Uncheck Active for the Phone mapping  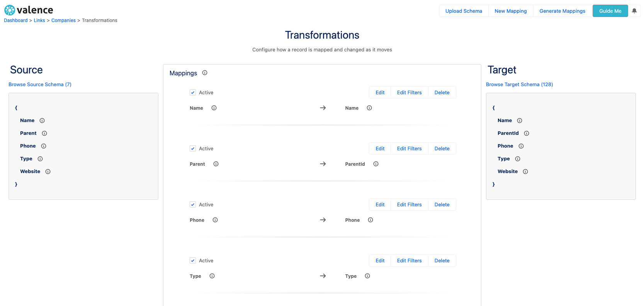[x=193, y=204]
